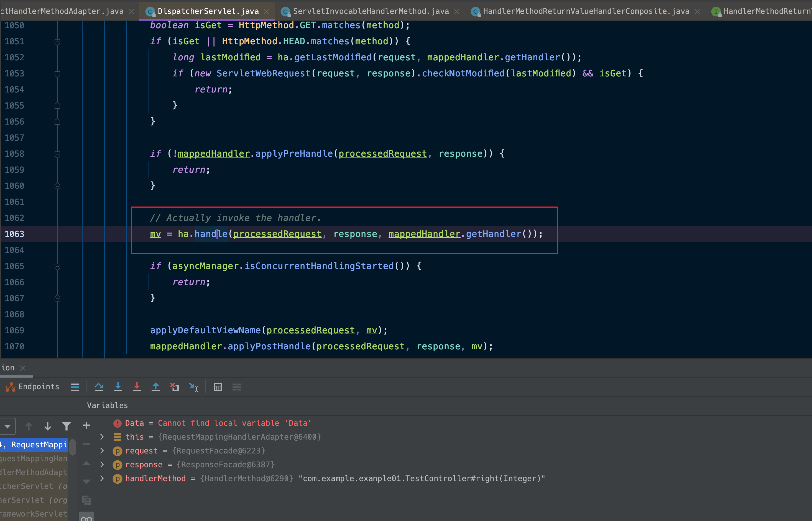Open the thread selector dropdown
Image resolution: width=812 pixels, height=521 pixels.
click(x=7, y=426)
